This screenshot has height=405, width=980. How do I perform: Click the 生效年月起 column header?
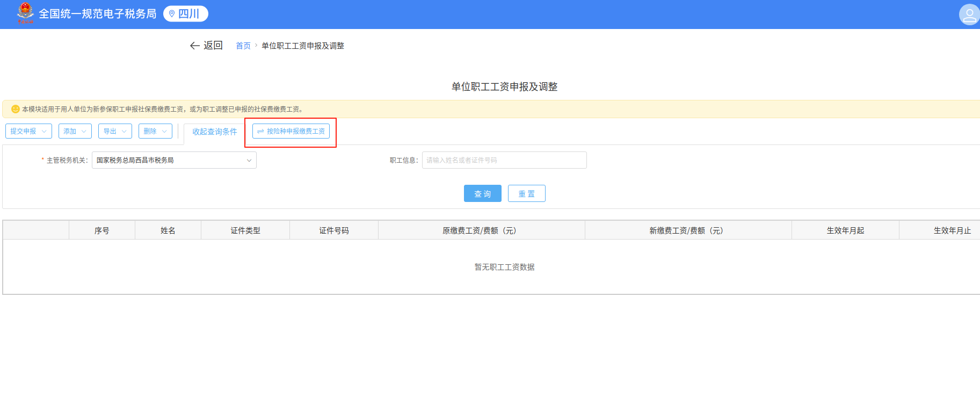point(845,230)
